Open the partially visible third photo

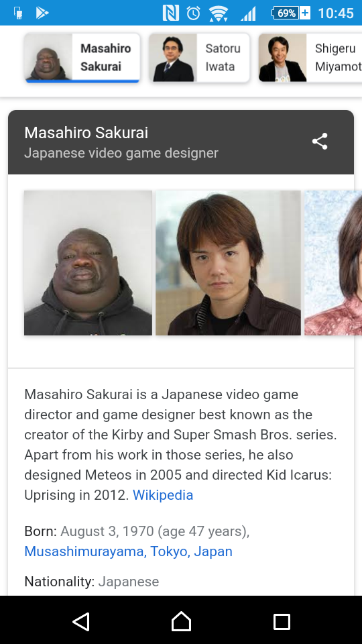(333, 263)
